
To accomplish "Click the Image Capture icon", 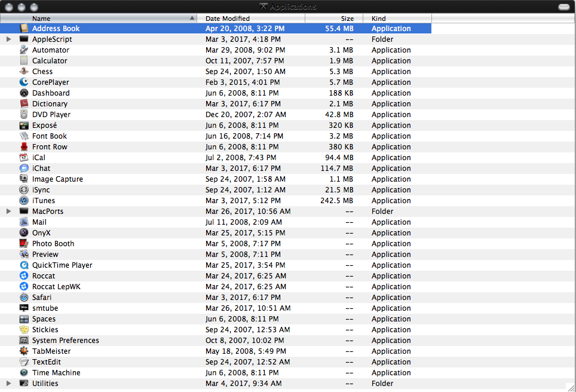I will [x=24, y=179].
